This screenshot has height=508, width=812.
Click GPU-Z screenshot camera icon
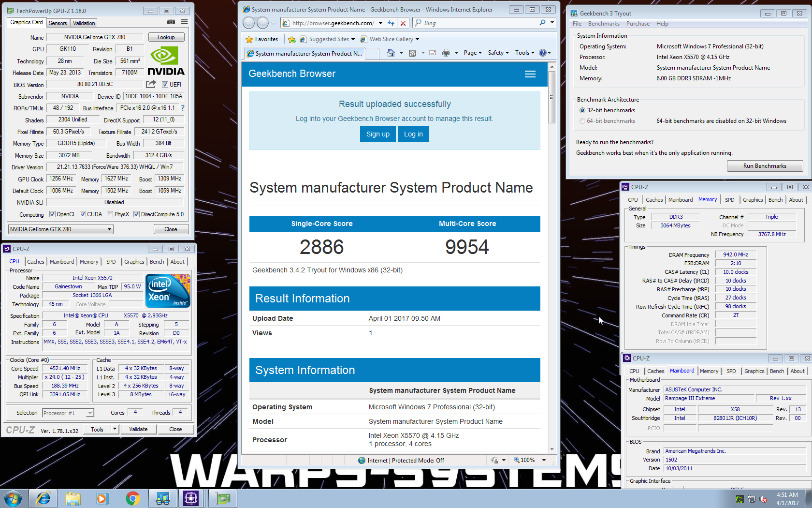pyautogui.click(x=171, y=22)
